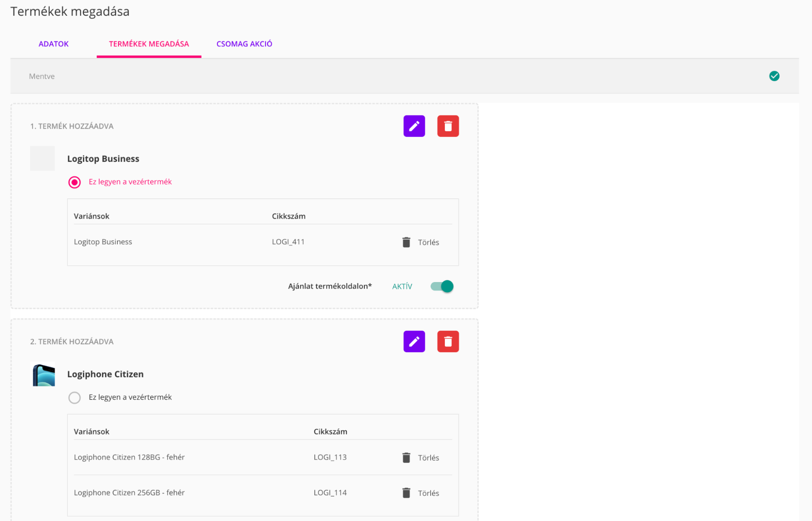
Task: Click the green saved checkmark icon
Action: (774, 76)
